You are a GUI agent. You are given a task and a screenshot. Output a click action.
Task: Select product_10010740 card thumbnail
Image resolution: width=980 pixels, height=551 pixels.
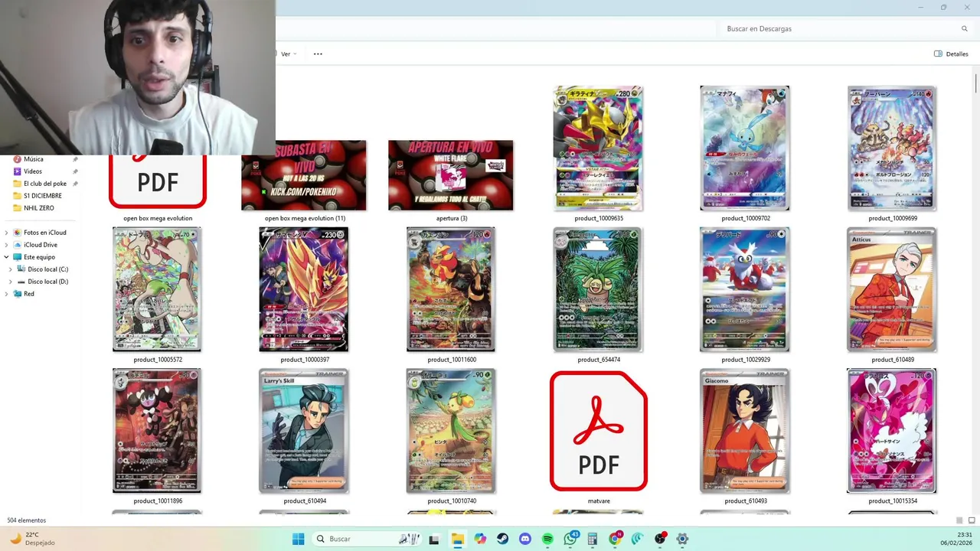(x=451, y=431)
